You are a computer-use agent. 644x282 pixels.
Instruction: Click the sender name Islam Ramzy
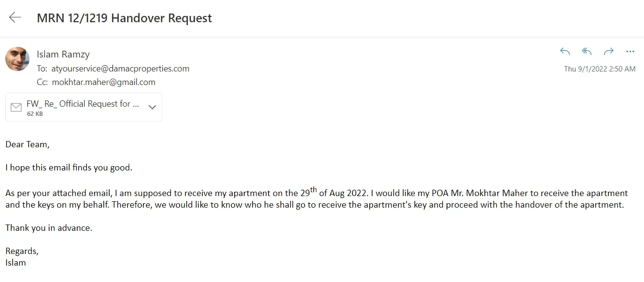click(63, 54)
